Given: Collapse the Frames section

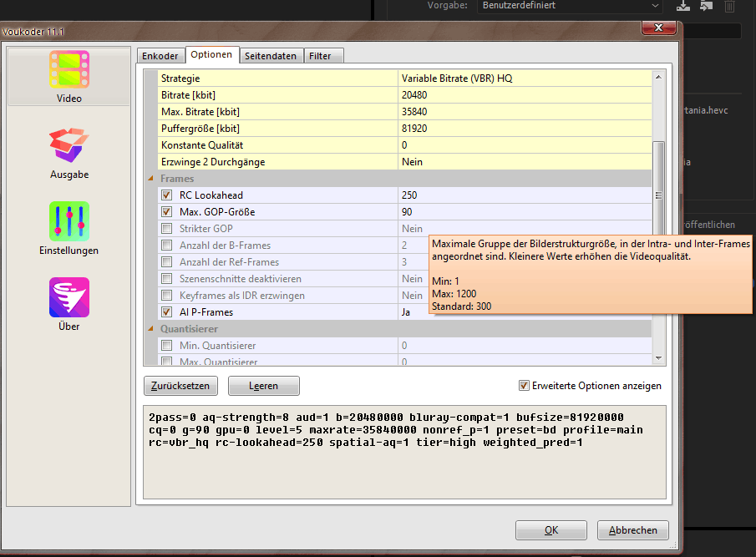Looking at the screenshot, I should [151, 179].
